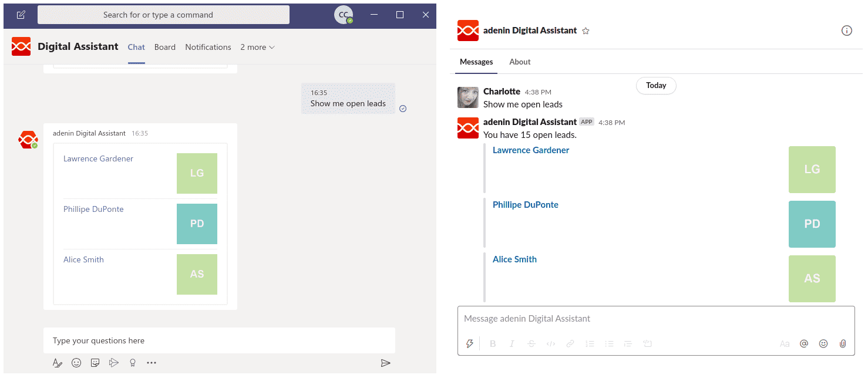Toggle italic formatting in Slack
Screen dimensions: 868x378
coord(512,344)
